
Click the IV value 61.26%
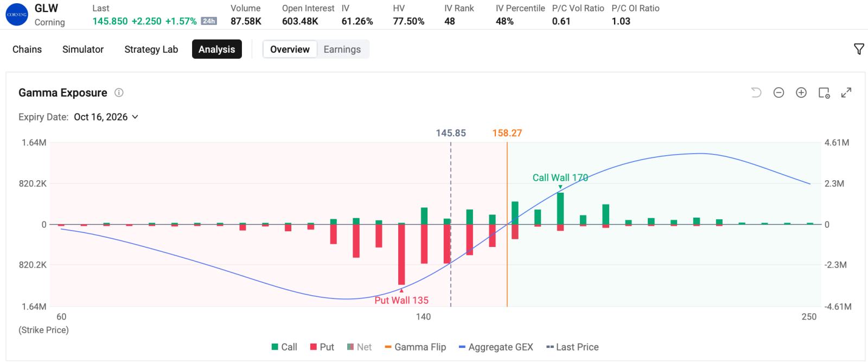click(x=357, y=21)
